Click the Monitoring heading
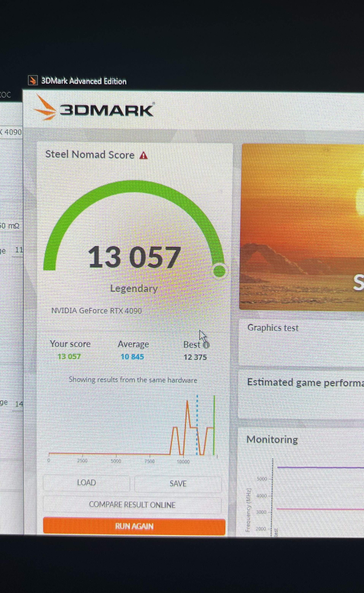The height and width of the screenshot is (593, 364). [x=272, y=440]
